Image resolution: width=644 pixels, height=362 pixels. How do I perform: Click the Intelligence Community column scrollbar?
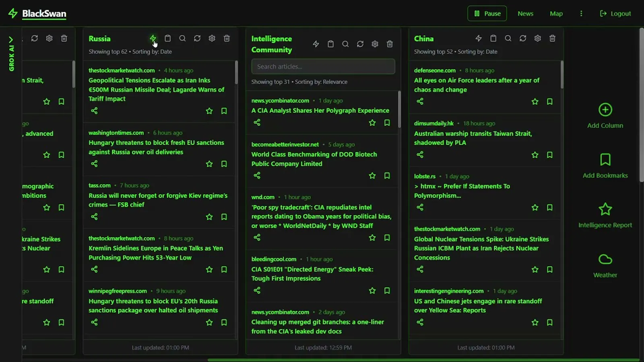click(x=399, y=109)
